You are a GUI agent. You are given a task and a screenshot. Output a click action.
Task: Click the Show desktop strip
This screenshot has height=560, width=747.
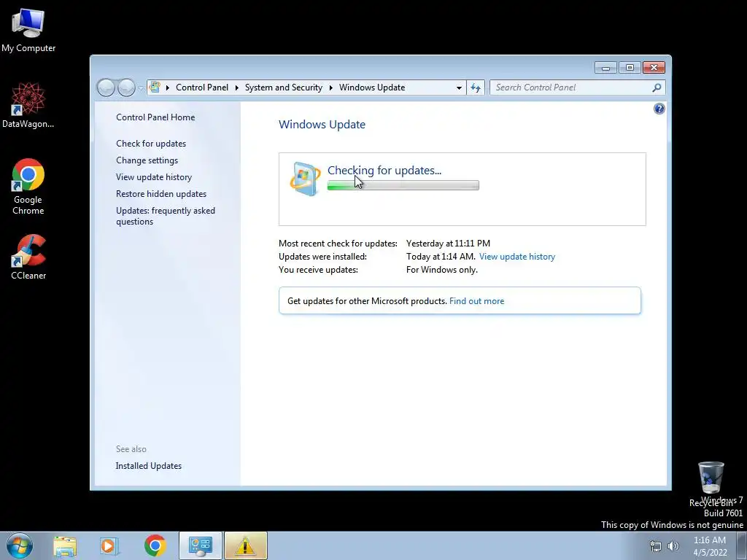(742, 545)
